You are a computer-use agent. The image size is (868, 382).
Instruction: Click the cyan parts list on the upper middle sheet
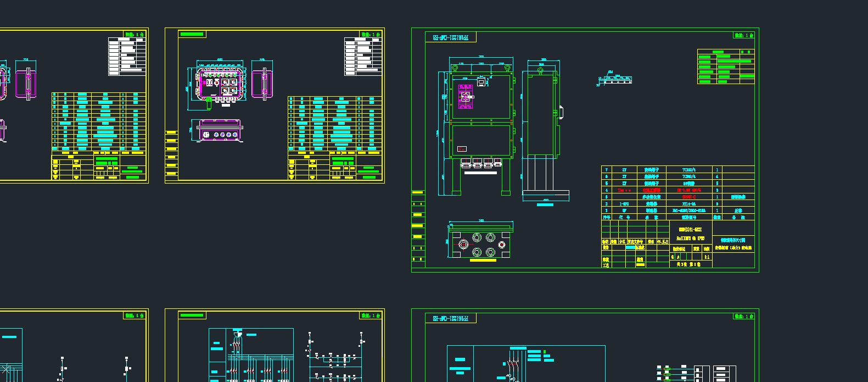(x=335, y=125)
